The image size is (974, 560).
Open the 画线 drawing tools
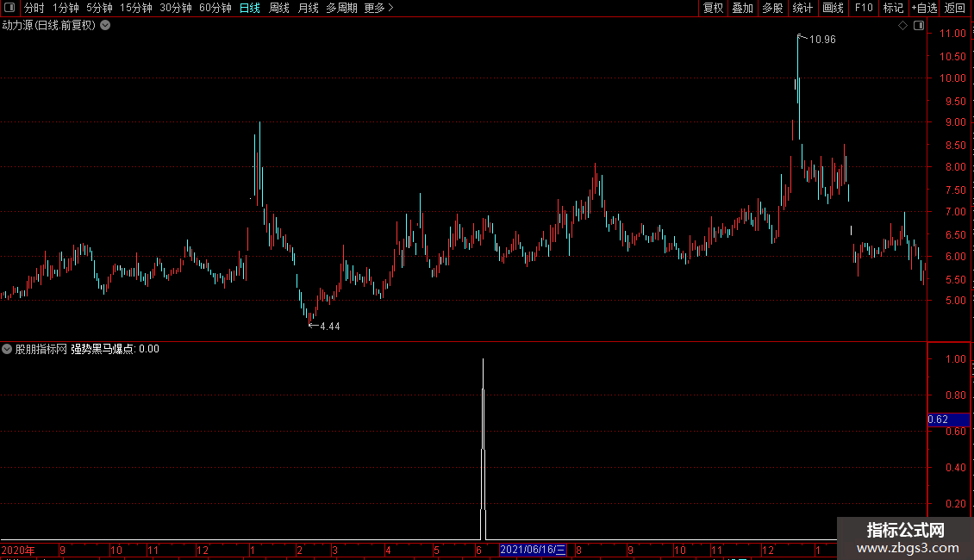tap(833, 8)
